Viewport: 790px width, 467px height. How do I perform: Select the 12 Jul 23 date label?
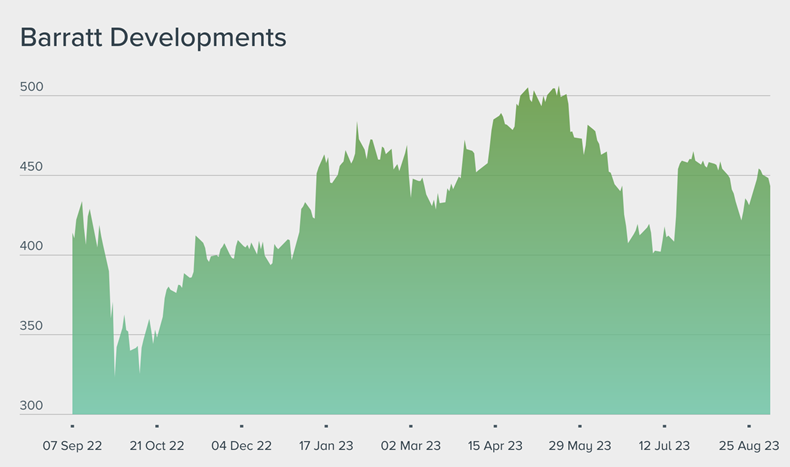coord(664,445)
